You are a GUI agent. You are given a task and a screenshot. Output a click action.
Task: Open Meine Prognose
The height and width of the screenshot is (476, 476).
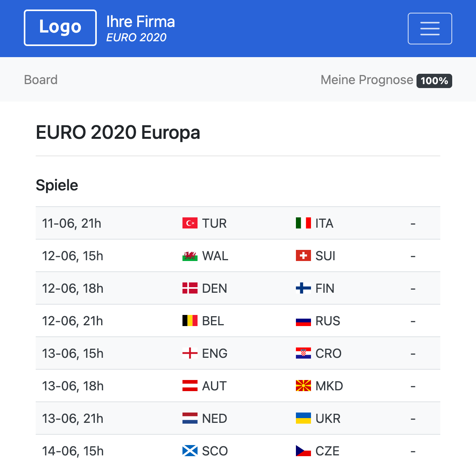tap(367, 80)
